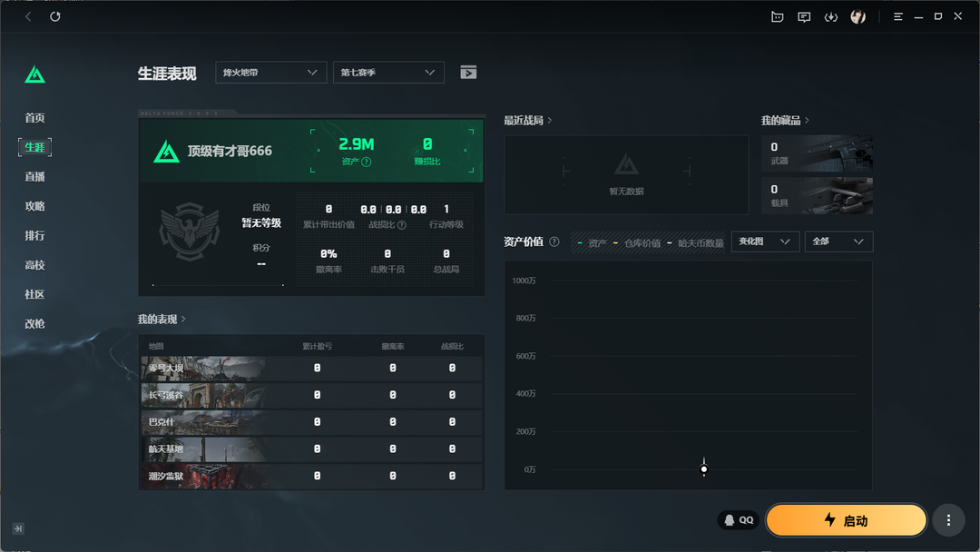Select the 零号大坝 map row thumbnail

coord(204,369)
